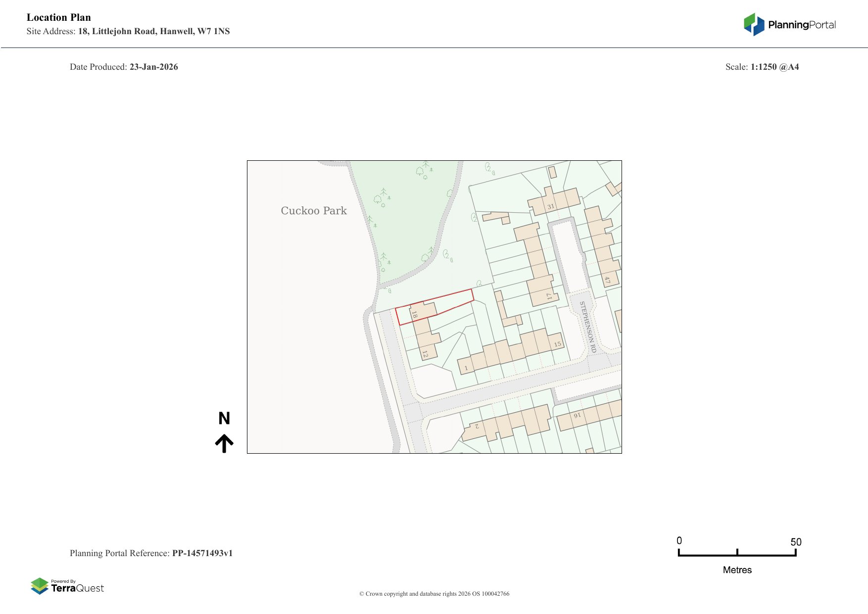
Task: Click building number 47 on the map
Action: tap(607, 280)
